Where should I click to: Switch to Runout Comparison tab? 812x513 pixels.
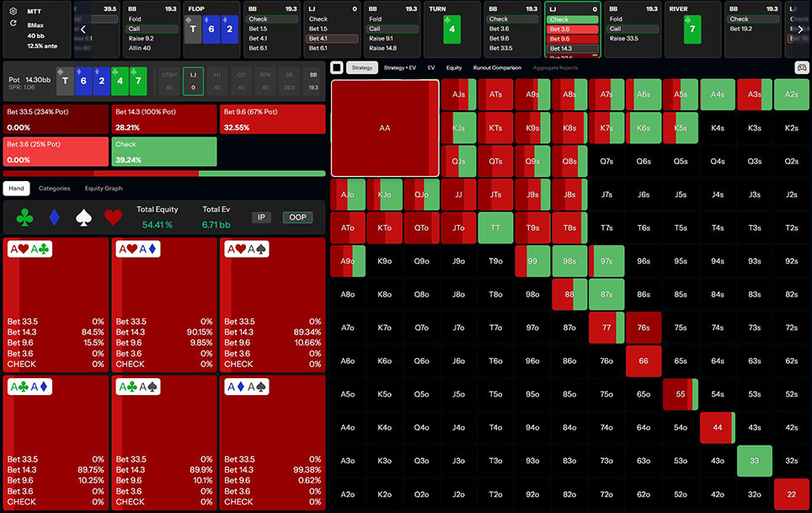click(x=497, y=67)
